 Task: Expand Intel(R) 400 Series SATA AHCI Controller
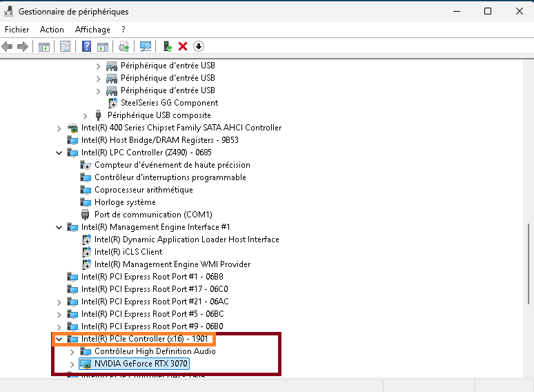(x=59, y=128)
